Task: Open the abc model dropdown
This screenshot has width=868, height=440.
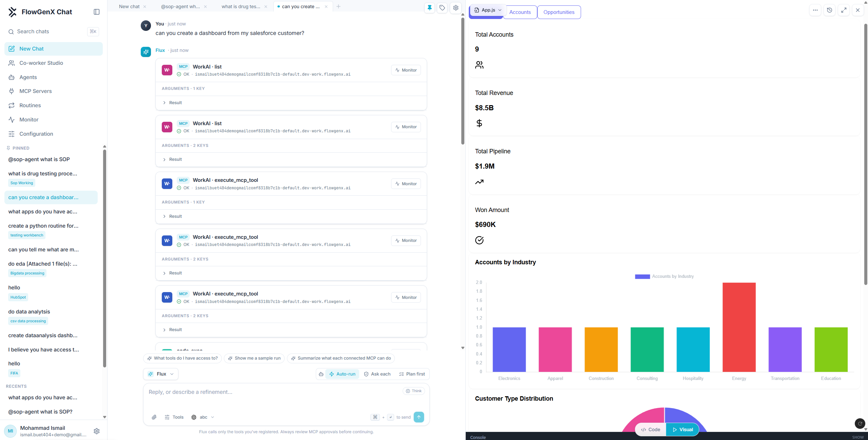Action: tap(203, 417)
